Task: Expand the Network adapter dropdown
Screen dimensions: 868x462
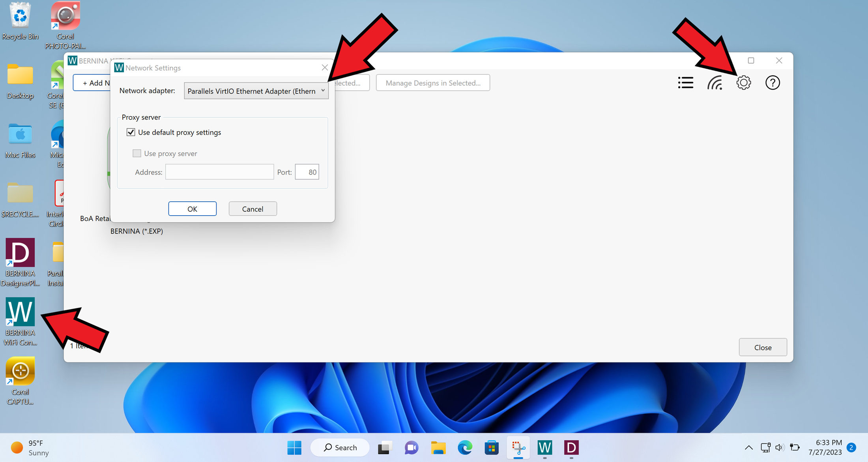Action: pyautogui.click(x=256, y=91)
